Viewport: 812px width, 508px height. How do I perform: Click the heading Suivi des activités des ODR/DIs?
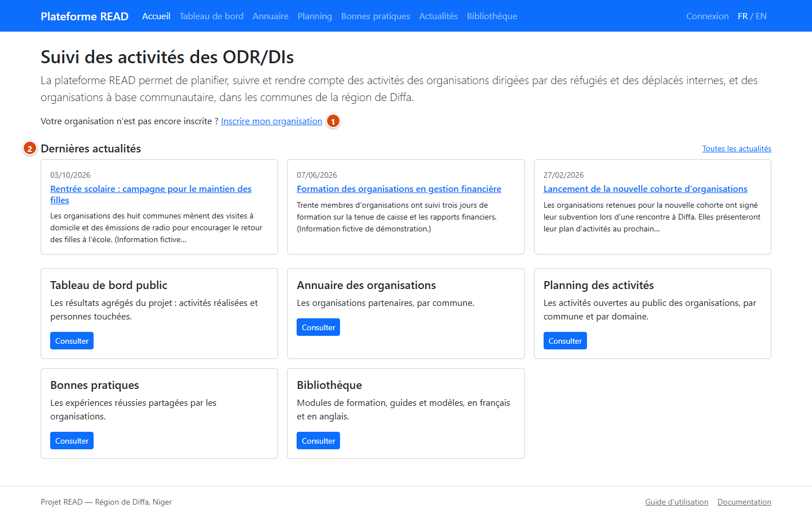point(167,57)
